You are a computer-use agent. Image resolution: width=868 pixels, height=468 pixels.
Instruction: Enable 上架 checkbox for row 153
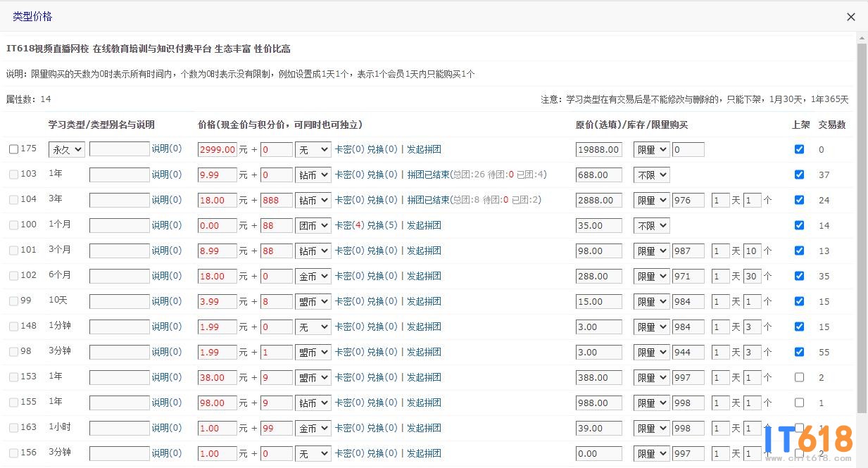[x=799, y=377]
